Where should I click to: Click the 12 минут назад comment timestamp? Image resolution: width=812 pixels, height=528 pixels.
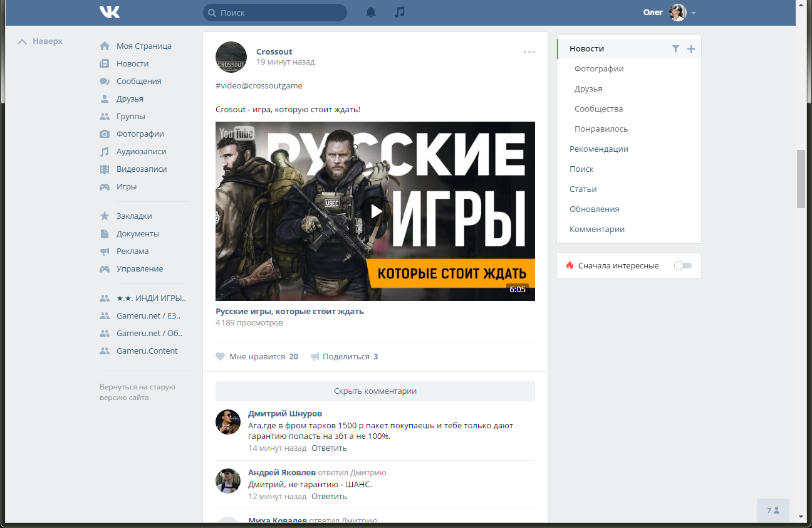click(x=278, y=496)
